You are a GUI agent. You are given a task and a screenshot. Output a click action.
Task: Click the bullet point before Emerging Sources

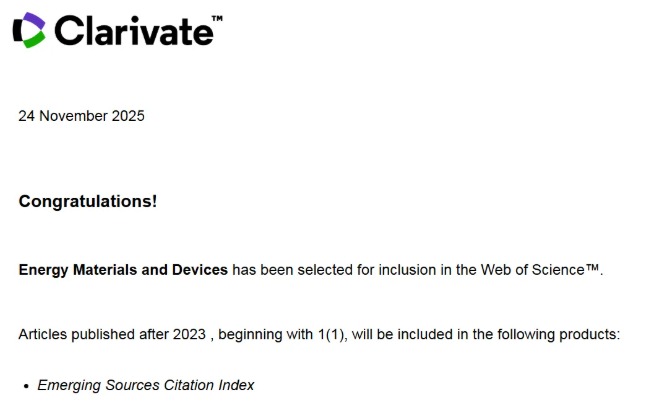24,386
